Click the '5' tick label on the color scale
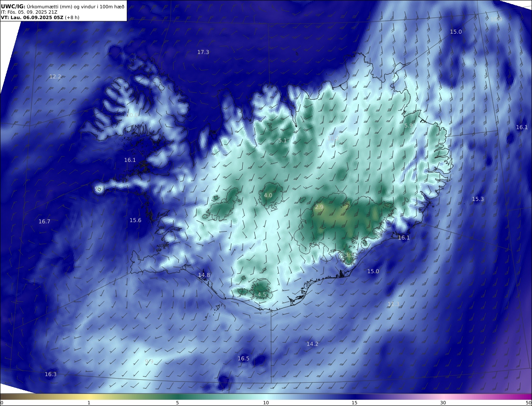This screenshot has width=532, height=406. tap(177, 403)
